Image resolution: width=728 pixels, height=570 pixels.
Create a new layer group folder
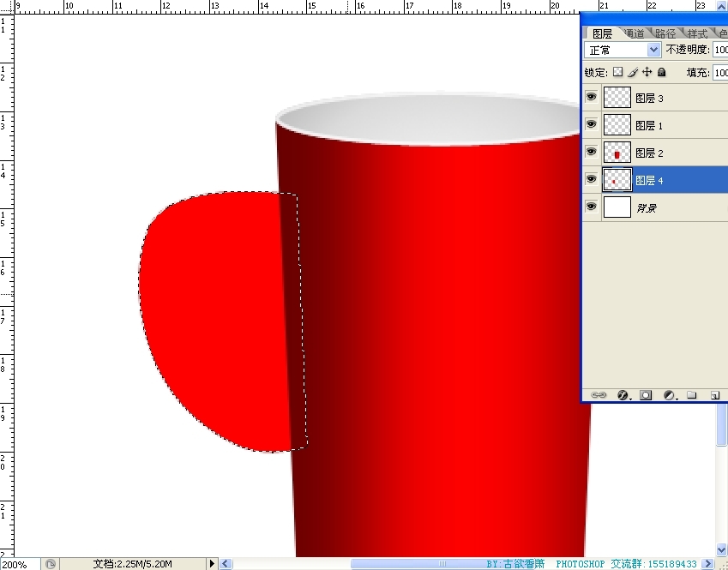coord(692,395)
